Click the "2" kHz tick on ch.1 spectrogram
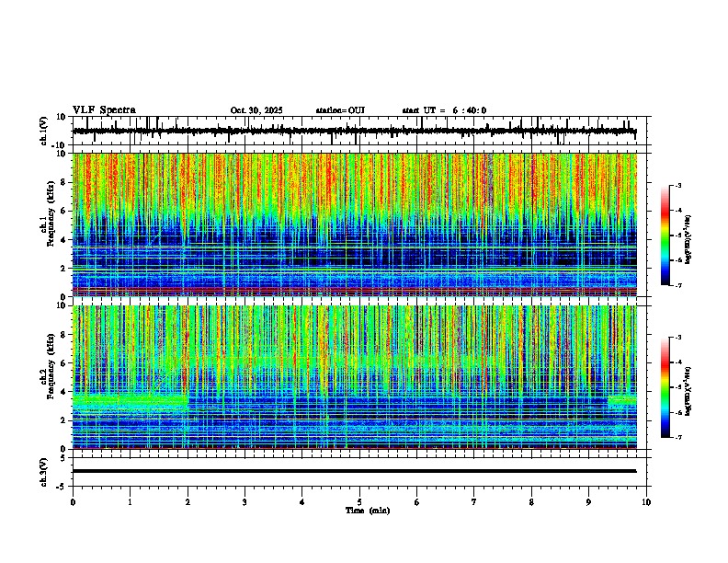Image resolution: width=728 pixels, height=563 pixels. point(63,268)
